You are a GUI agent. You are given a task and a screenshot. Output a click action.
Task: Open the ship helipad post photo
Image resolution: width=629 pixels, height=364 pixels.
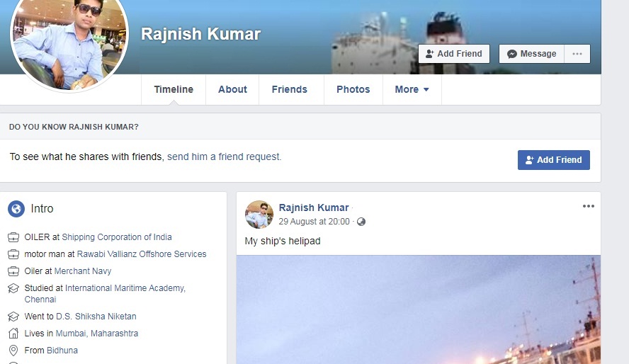(419, 309)
